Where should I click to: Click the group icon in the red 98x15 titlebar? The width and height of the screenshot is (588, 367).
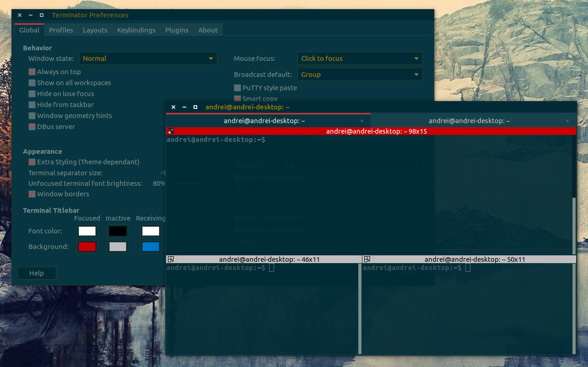coord(171,131)
